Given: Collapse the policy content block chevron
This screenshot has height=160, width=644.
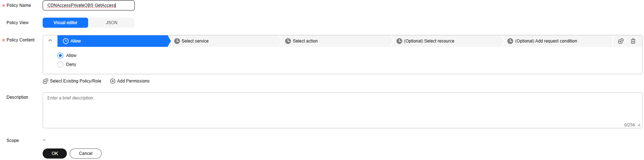Looking at the screenshot, I should (x=50, y=41).
